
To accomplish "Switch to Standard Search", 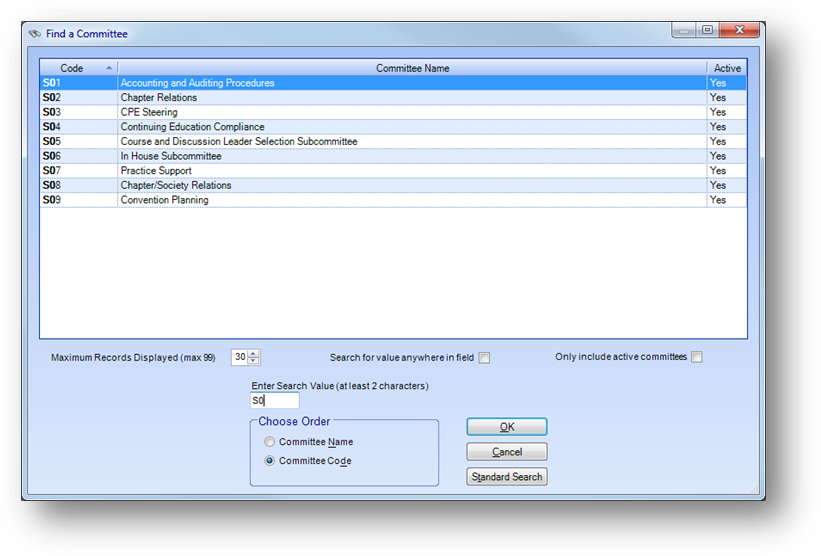I will 506,477.
